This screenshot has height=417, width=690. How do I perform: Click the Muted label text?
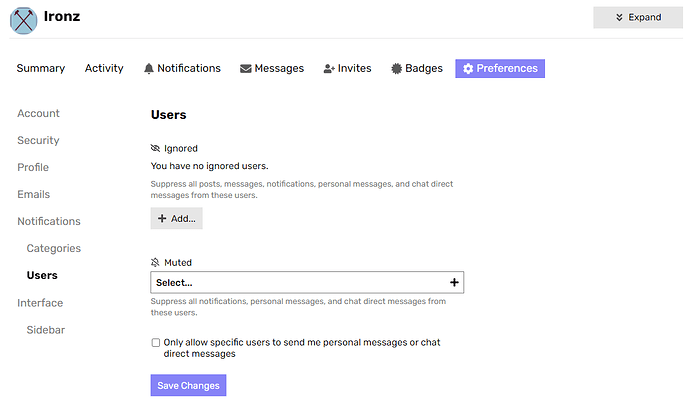pyautogui.click(x=178, y=263)
